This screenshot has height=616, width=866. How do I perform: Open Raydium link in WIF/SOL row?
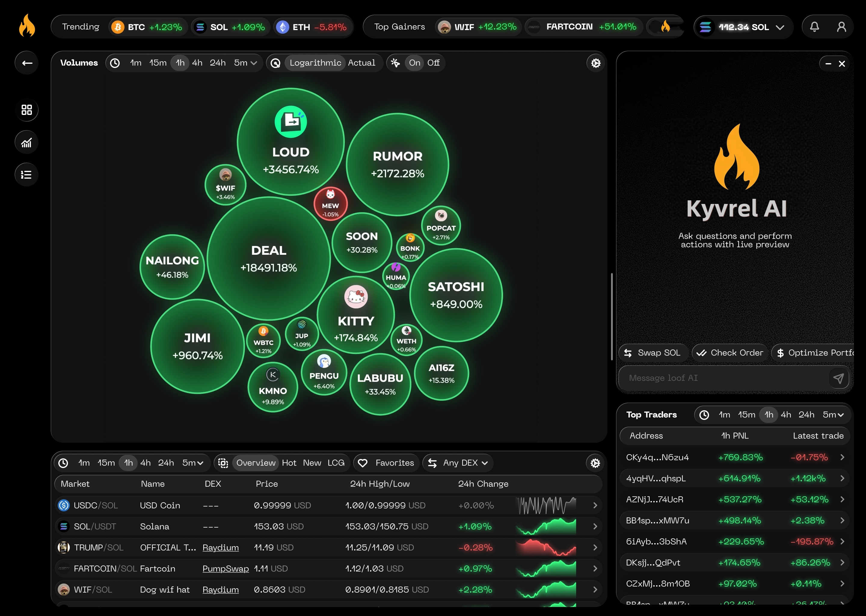click(x=221, y=590)
